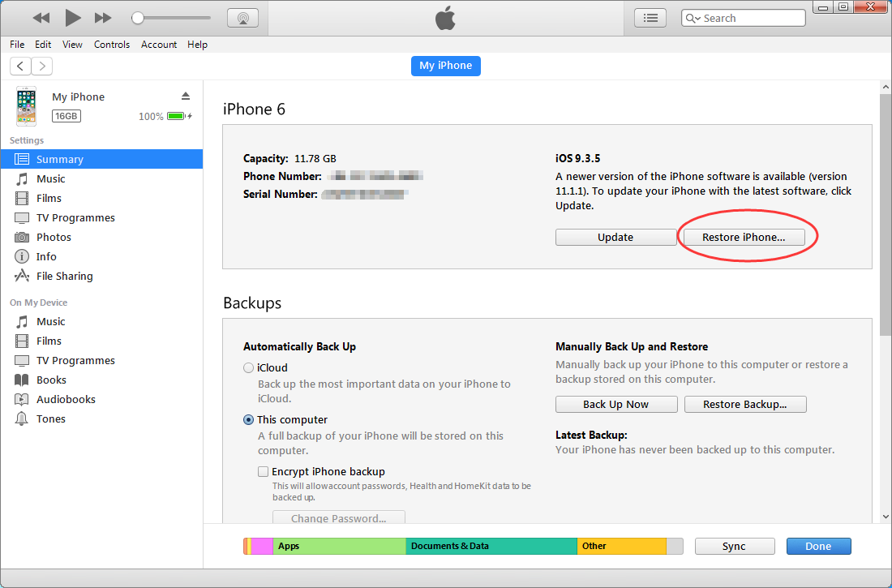Open the list view button near Search

coord(650,18)
